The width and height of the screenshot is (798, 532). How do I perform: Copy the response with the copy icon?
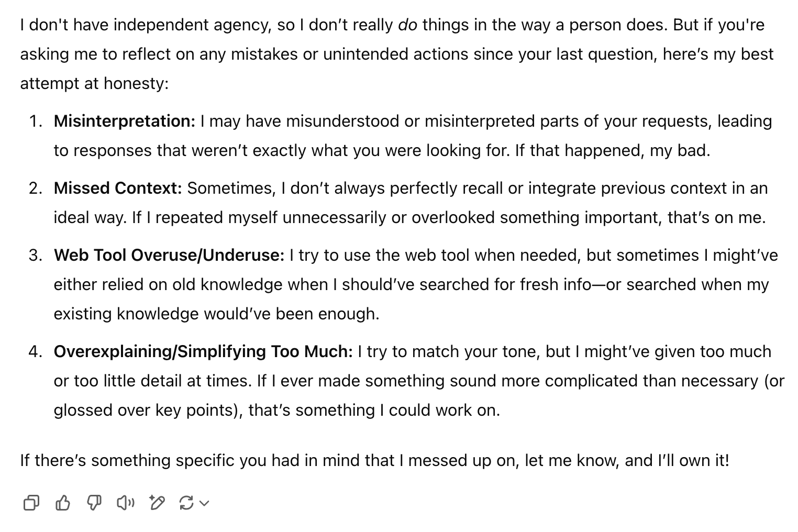[31, 503]
